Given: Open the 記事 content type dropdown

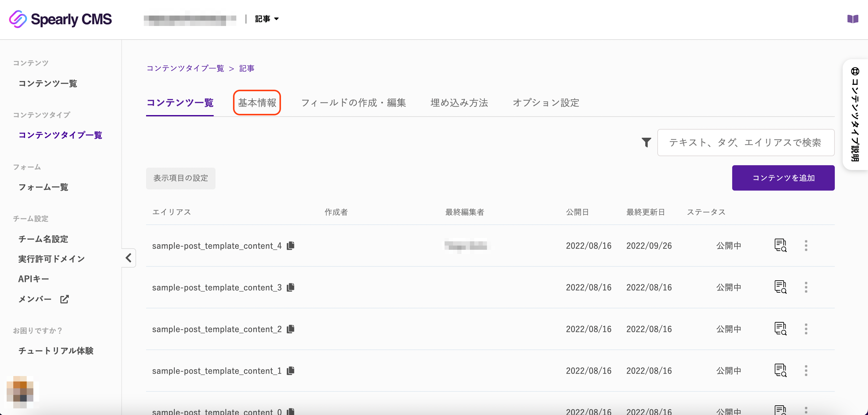Looking at the screenshot, I should pyautogui.click(x=266, y=19).
